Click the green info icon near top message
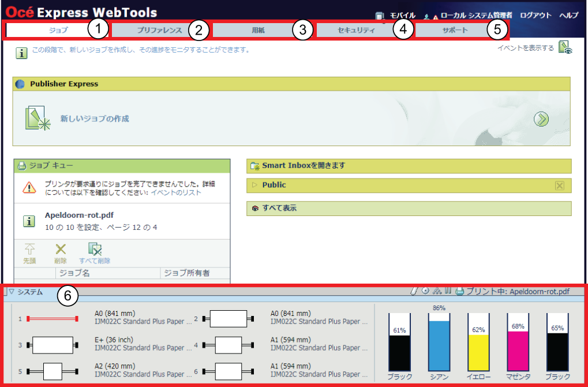 pyautogui.click(x=21, y=53)
